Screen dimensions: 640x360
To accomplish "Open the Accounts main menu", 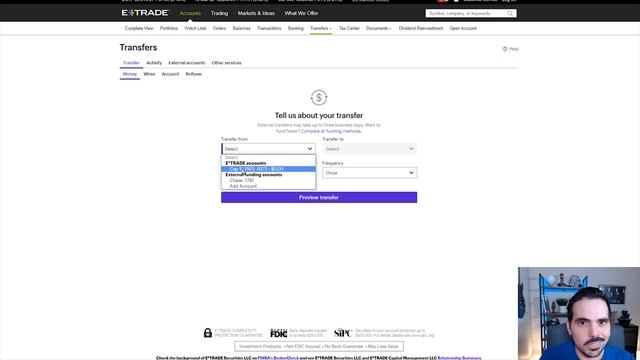I will [x=190, y=13].
